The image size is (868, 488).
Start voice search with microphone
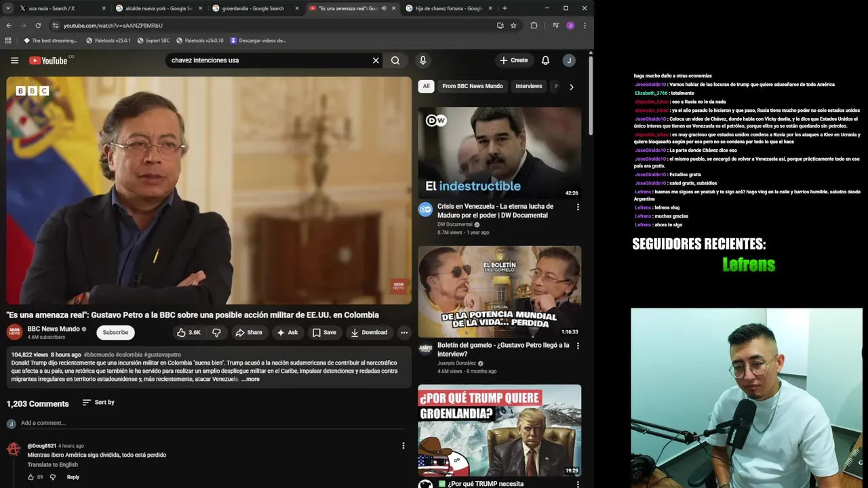pyautogui.click(x=422, y=60)
